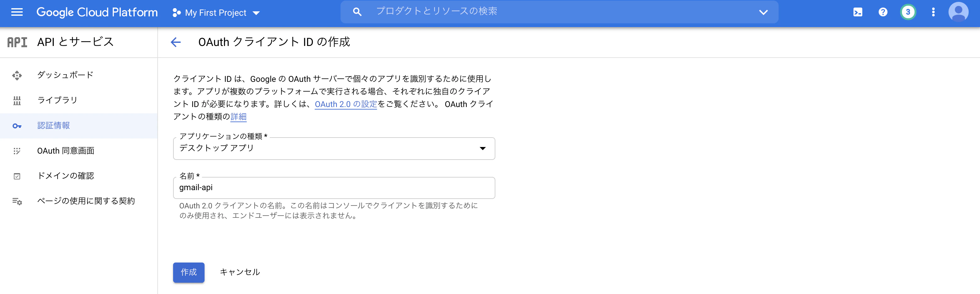Click the OAuth クライアント ID の作成 title

coord(274,42)
